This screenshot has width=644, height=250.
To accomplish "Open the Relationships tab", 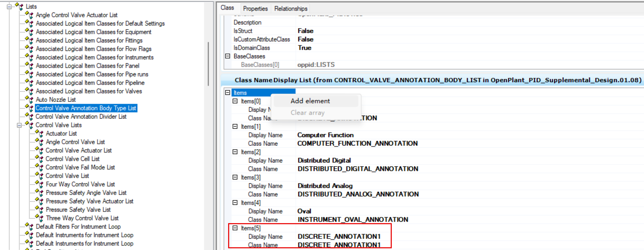I will 290,8.
